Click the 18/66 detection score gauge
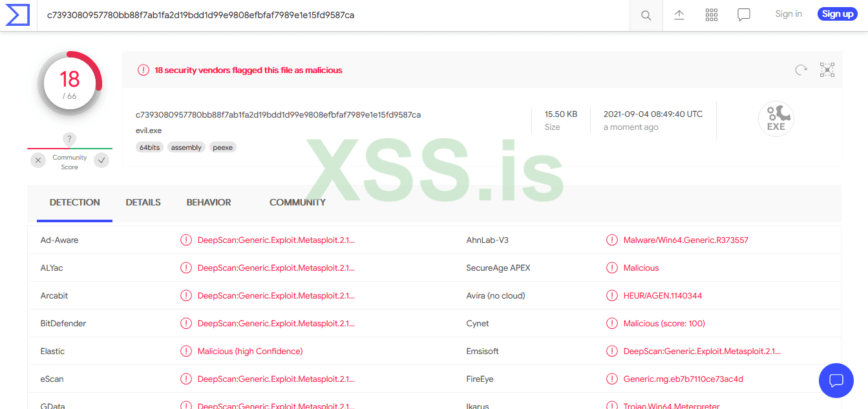The width and height of the screenshot is (868, 409). tap(70, 84)
